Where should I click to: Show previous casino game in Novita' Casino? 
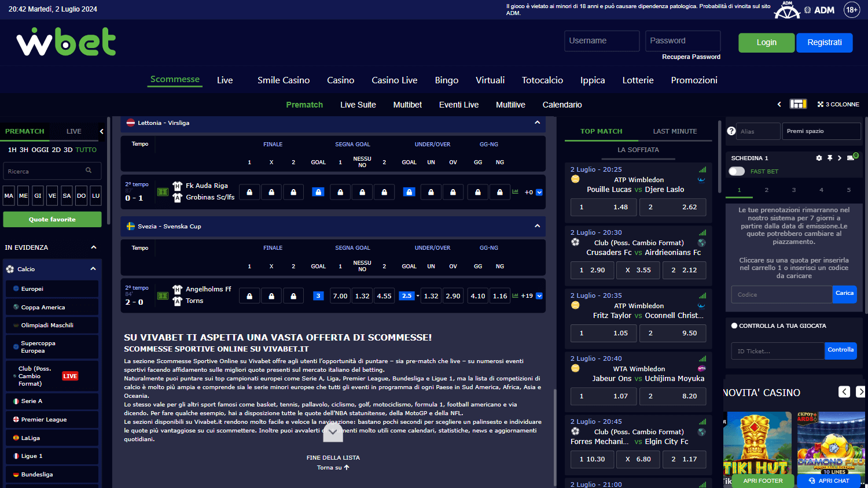[x=844, y=392]
